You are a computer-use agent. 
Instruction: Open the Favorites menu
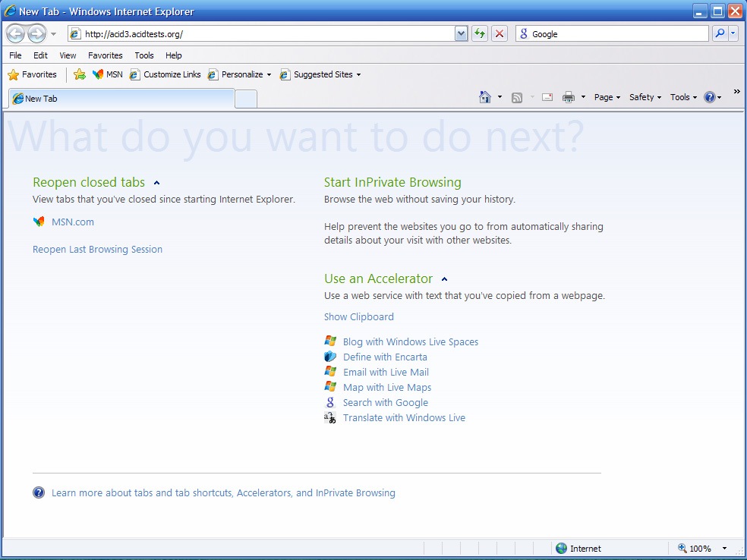[106, 55]
